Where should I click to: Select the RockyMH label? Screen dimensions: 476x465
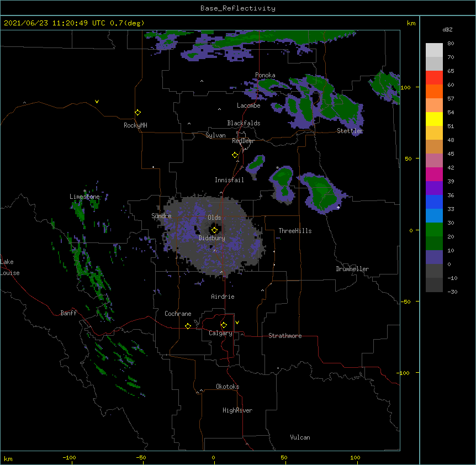point(135,125)
